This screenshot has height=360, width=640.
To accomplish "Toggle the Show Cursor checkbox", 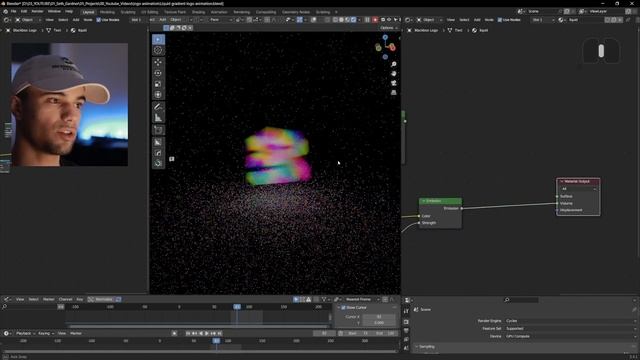I will 343,308.
